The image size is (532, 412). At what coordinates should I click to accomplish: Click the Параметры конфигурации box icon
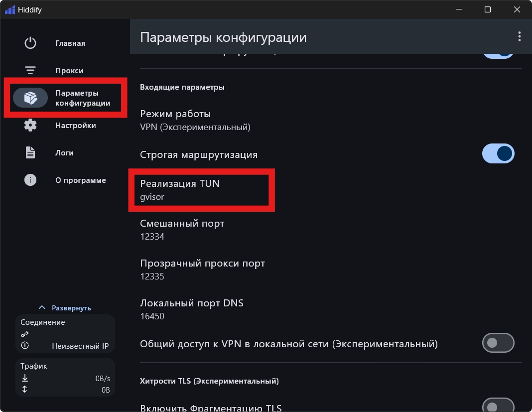30,98
